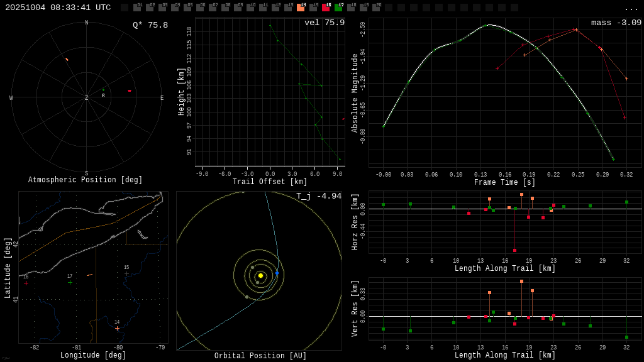The height and width of the screenshot is (362, 644).
Task: Click the Q* 75.8 label
Action: point(150,25)
